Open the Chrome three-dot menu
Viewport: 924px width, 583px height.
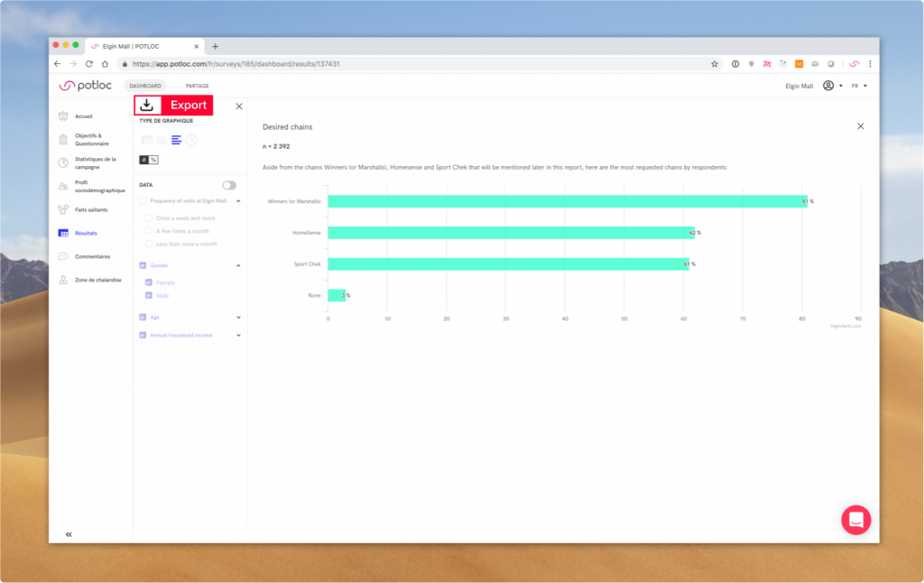pyautogui.click(x=870, y=64)
